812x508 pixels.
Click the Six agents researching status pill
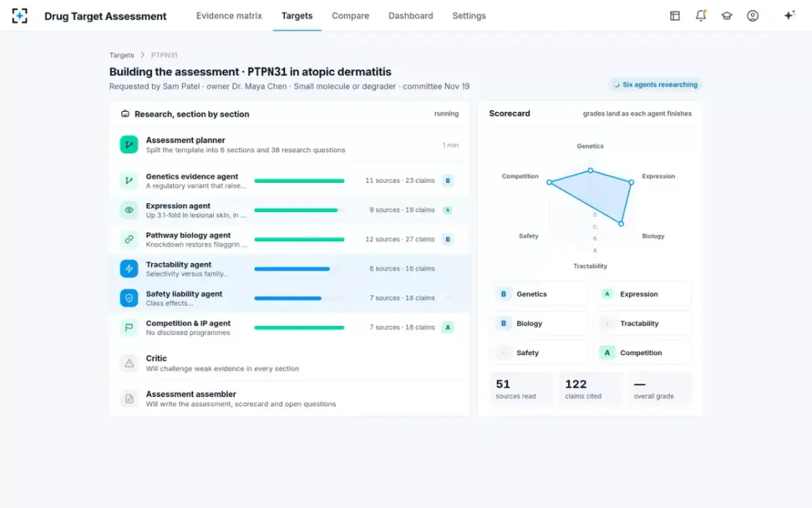pyautogui.click(x=655, y=85)
